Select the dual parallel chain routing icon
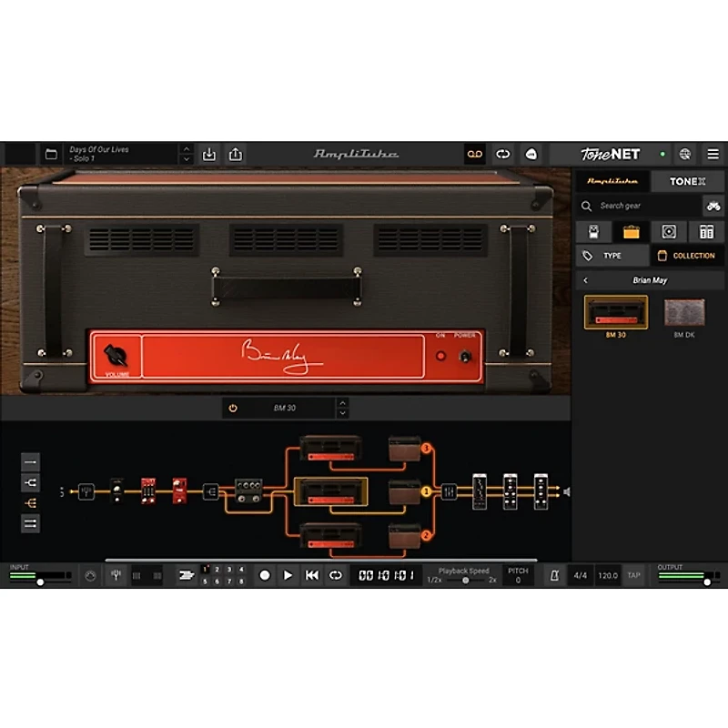728x728 pixels. (x=30, y=524)
